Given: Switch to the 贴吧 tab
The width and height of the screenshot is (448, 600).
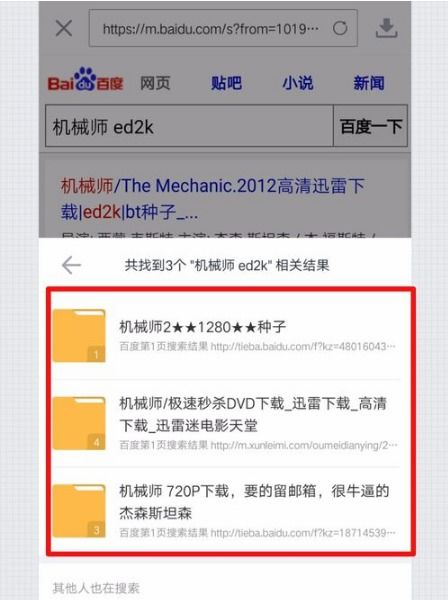Looking at the screenshot, I should tap(226, 83).
